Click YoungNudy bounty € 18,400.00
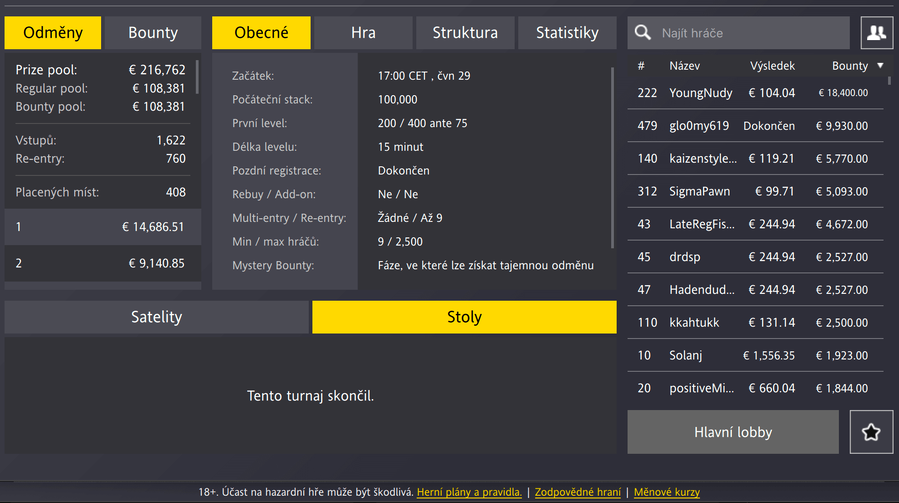This screenshot has height=503, width=899. tap(843, 93)
